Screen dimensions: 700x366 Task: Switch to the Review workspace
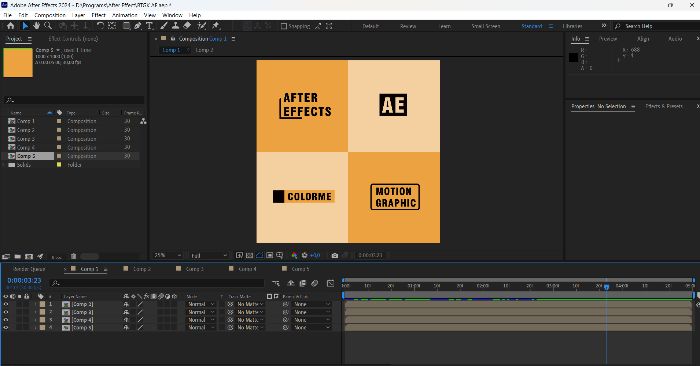click(x=408, y=26)
